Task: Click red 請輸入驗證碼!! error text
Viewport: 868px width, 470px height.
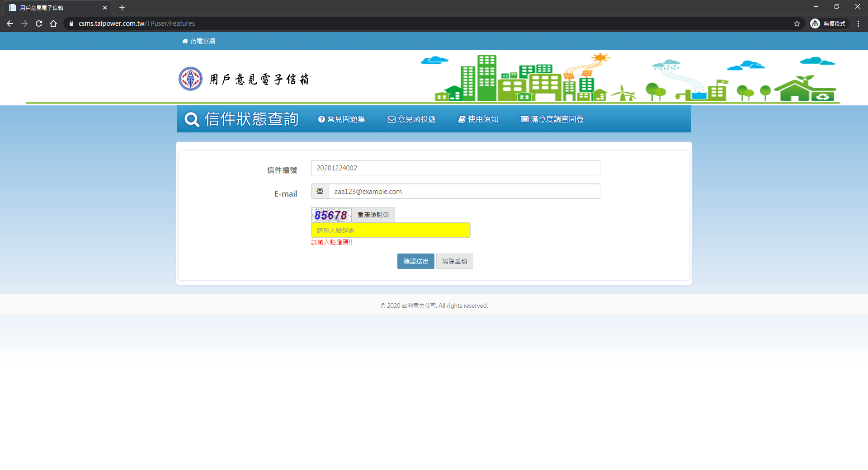Action: (332, 242)
